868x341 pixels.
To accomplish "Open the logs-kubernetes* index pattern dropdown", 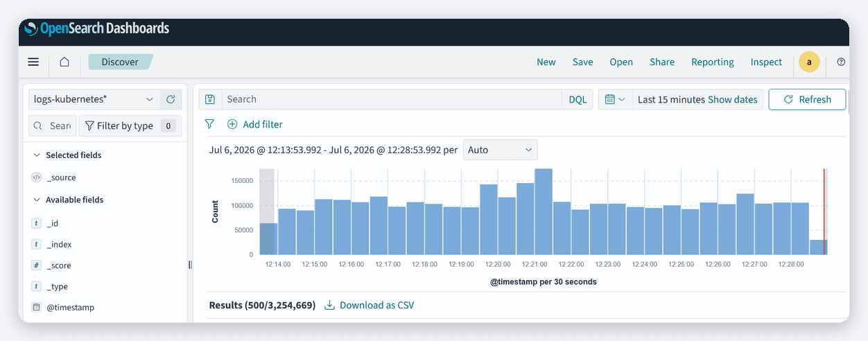I will [x=94, y=99].
